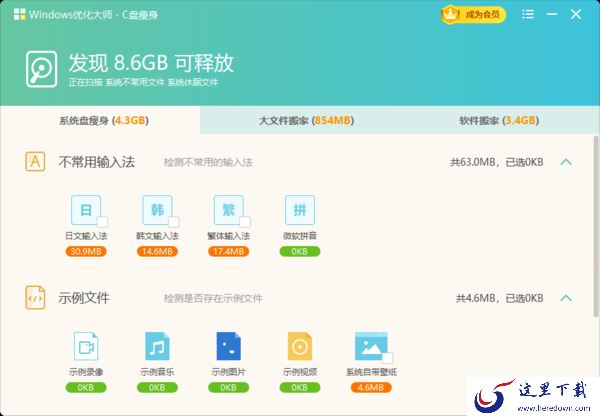Click 0KB badge under 微软拼音
Image resolution: width=600 pixels, height=416 pixels.
[300, 251]
